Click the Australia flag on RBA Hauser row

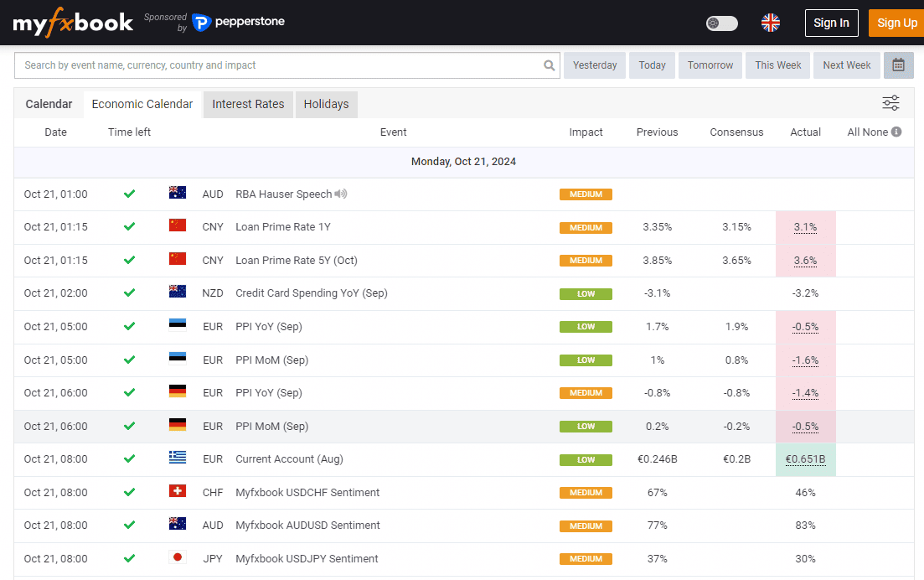coord(178,193)
